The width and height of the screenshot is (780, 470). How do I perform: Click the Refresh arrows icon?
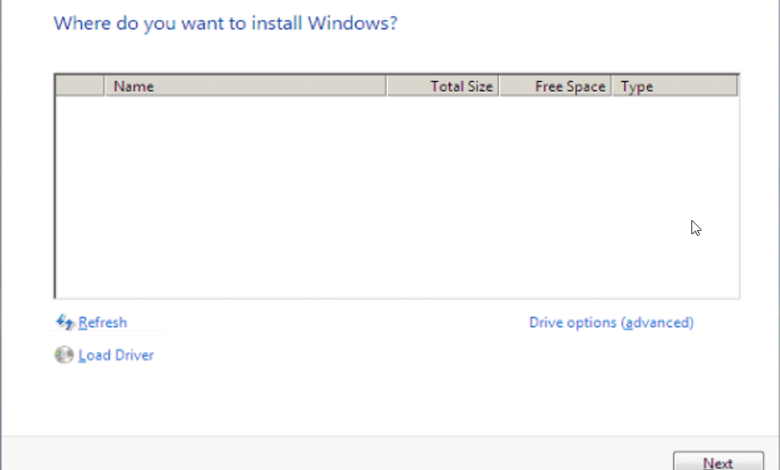(x=65, y=322)
